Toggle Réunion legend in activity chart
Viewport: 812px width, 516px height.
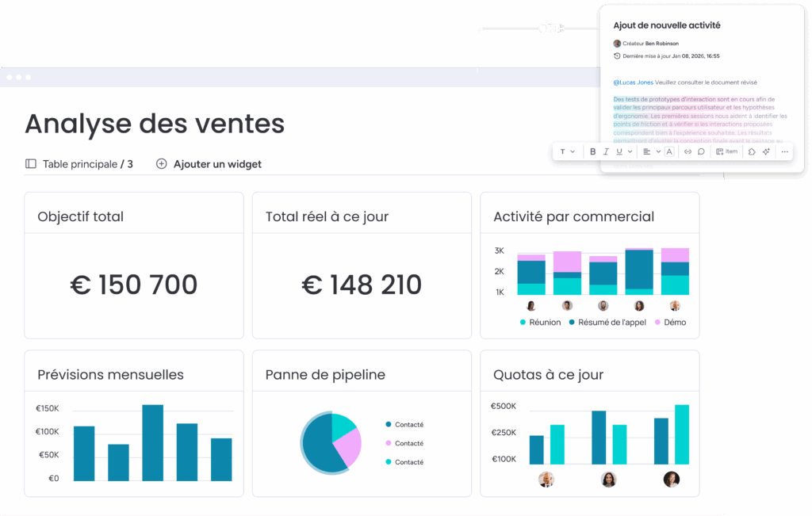tap(540, 322)
